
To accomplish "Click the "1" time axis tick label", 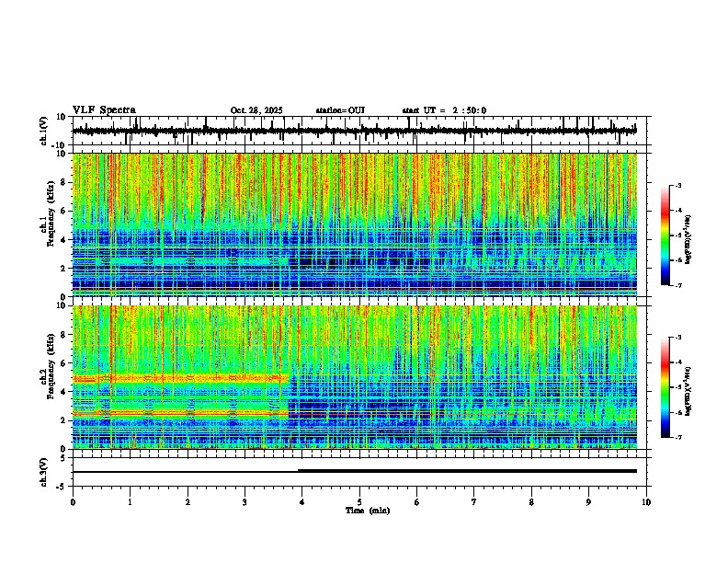I will coord(130,502).
